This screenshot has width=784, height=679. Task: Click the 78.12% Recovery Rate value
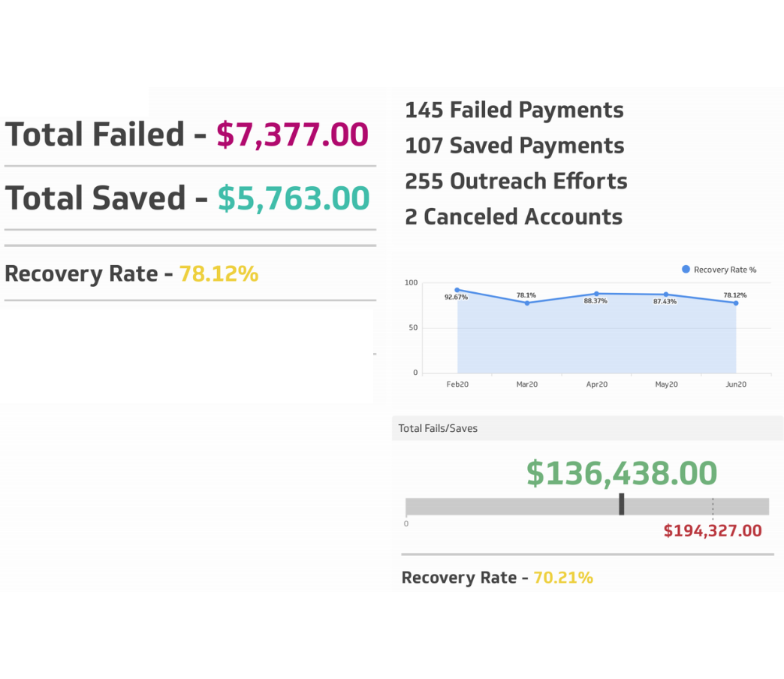(219, 274)
